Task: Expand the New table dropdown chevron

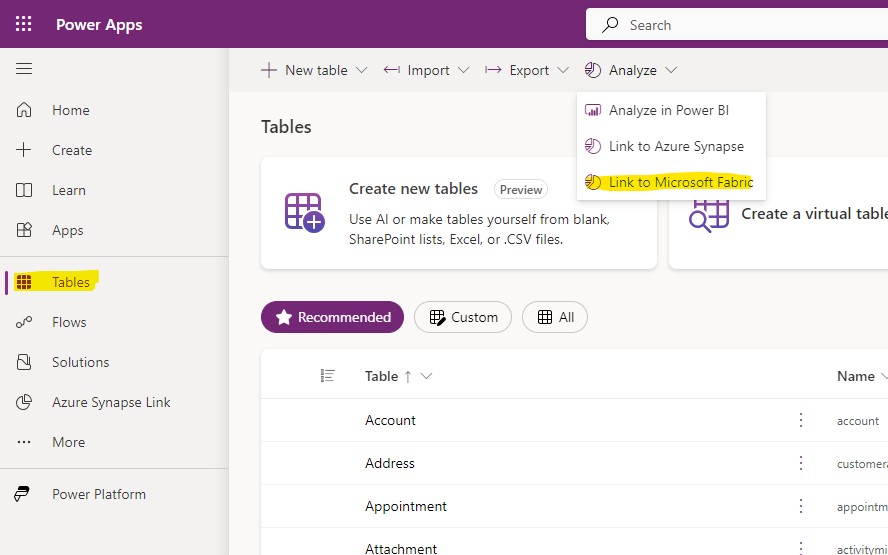Action: pos(361,70)
